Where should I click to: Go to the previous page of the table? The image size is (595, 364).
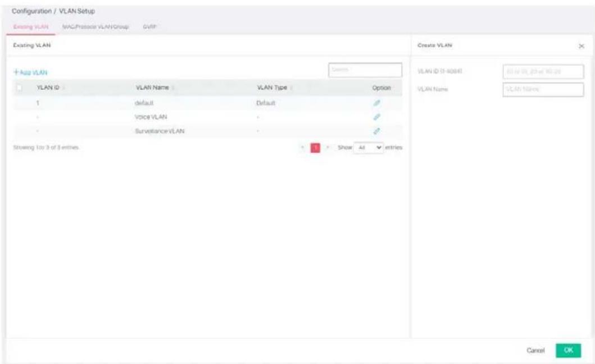[302, 147]
